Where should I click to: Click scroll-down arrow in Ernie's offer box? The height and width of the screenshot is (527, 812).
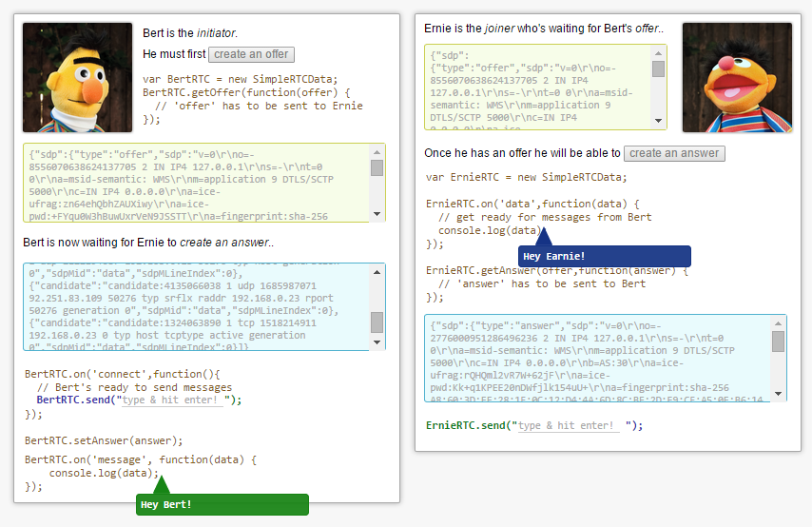pyautogui.click(x=658, y=121)
